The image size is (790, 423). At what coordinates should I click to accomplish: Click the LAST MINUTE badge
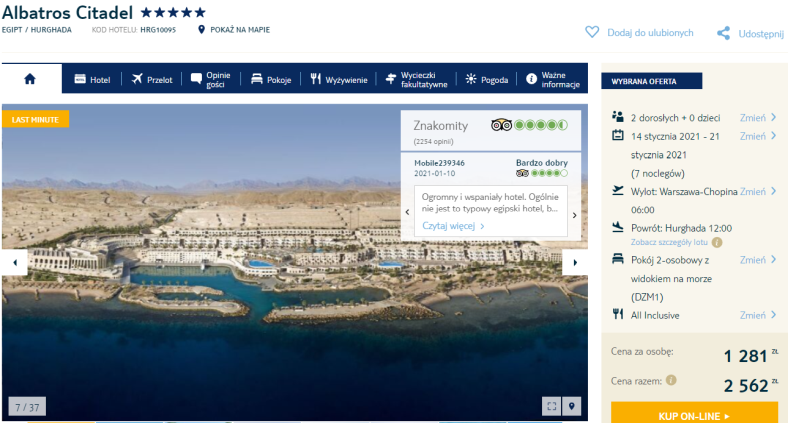click(35, 119)
